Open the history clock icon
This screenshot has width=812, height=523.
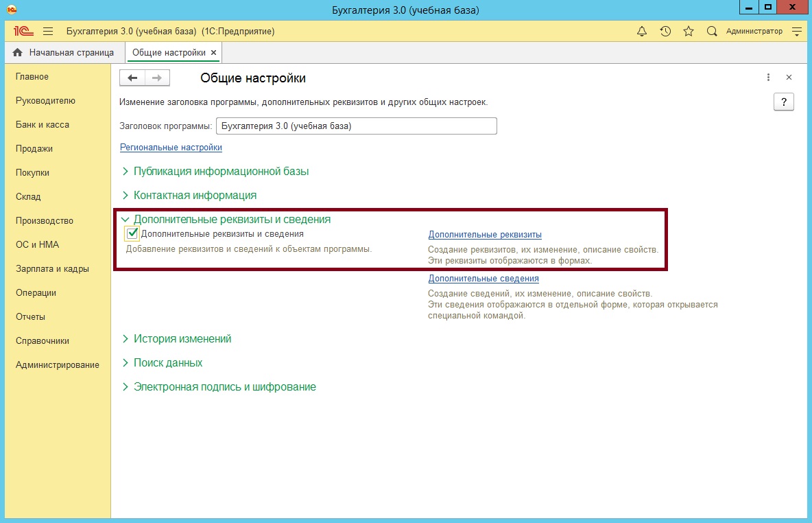[665, 32]
